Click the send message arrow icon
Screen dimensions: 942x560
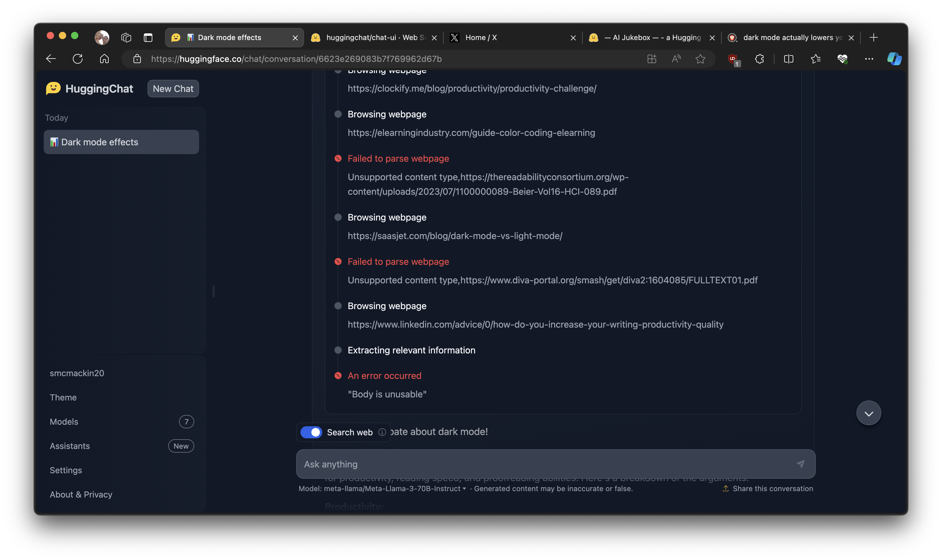801,464
